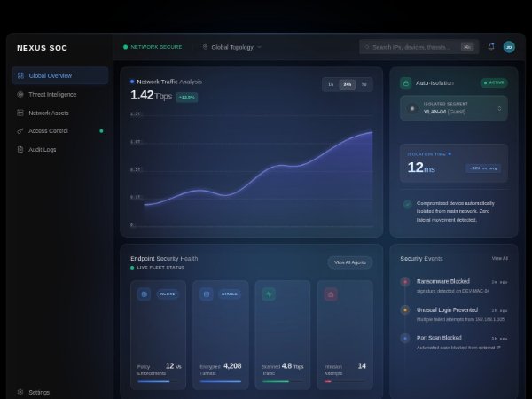The height and width of the screenshot is (399, 532).
Task: Open the Global Topology dropdown
Action: coord(232,47)
